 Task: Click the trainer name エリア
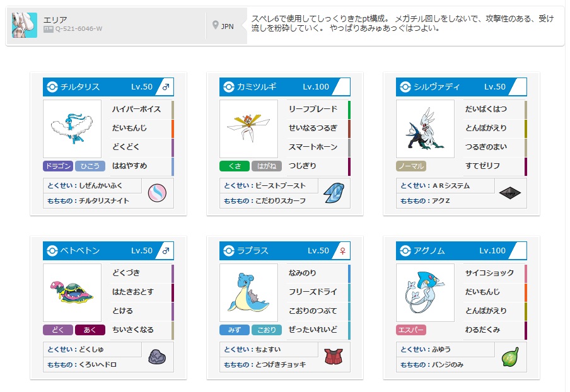(x=55, y=20)
